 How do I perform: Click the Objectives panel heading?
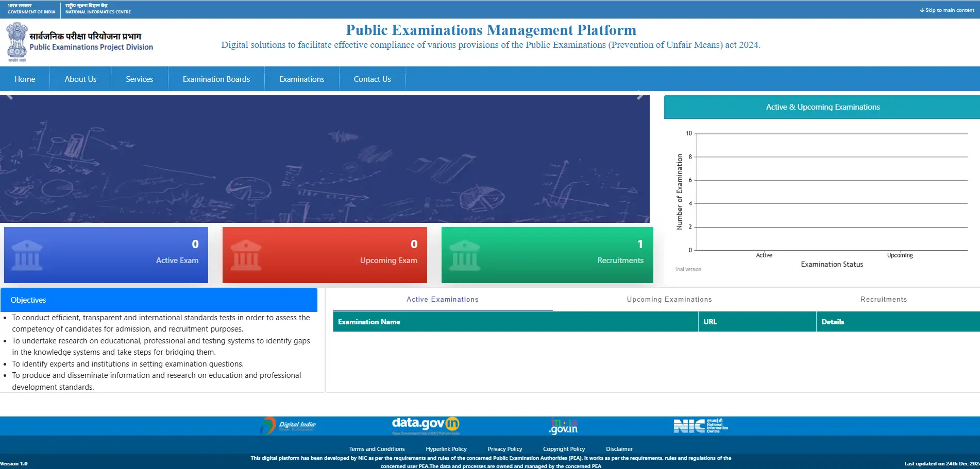click(159, 300)
